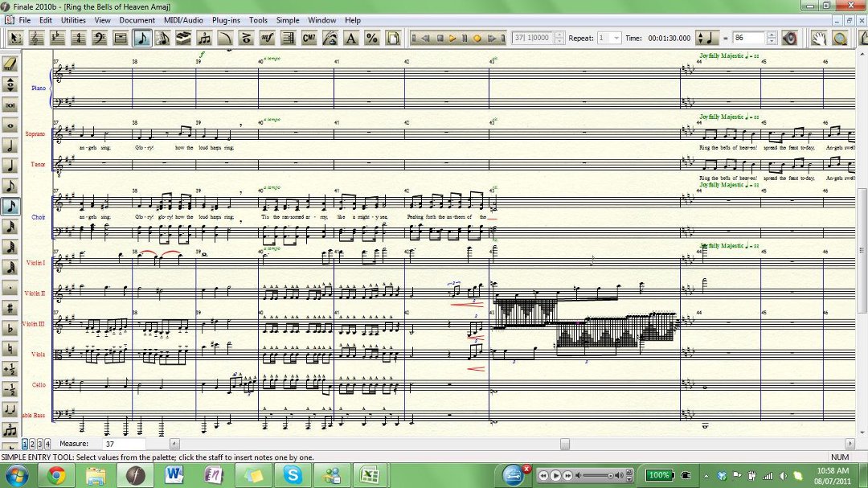Viewport: 868px width, 488px height.
Task: Pick the eraser in Simple Entry palette
Action: click(x=10, y=64)
